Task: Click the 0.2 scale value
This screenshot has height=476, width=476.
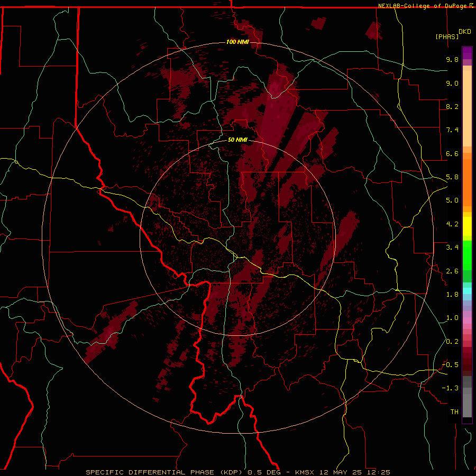Action: 452,342
